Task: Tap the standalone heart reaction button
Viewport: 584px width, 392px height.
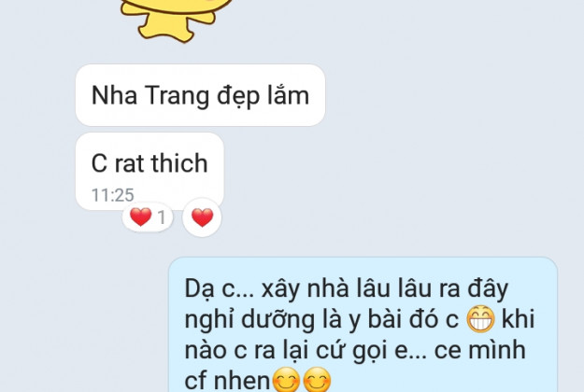Action: (202, 217)
